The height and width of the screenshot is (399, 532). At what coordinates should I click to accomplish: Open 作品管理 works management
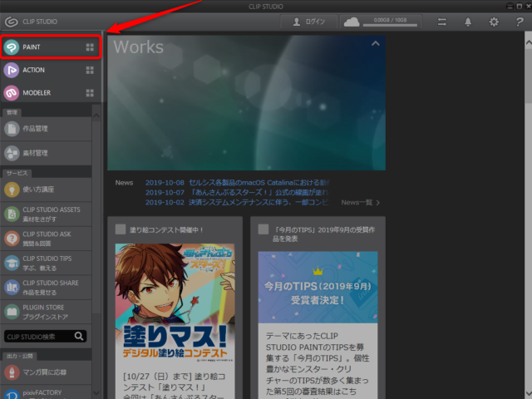click(x=46, y=129)
